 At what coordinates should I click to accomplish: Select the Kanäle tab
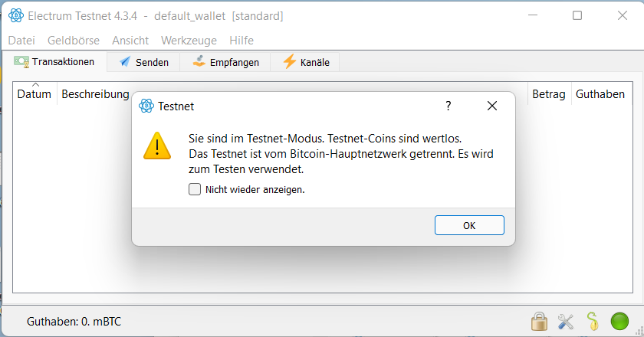[305, 62]
